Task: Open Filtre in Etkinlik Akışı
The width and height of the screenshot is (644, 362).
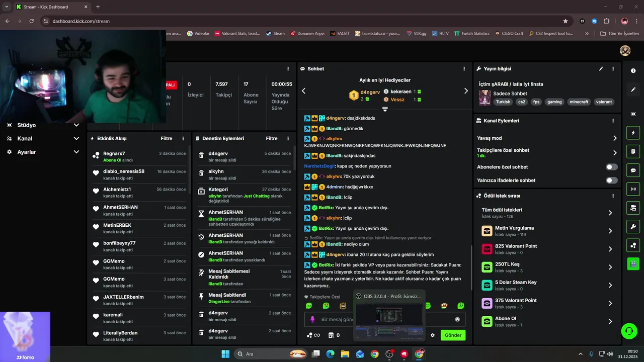Action: click(167, 138)
